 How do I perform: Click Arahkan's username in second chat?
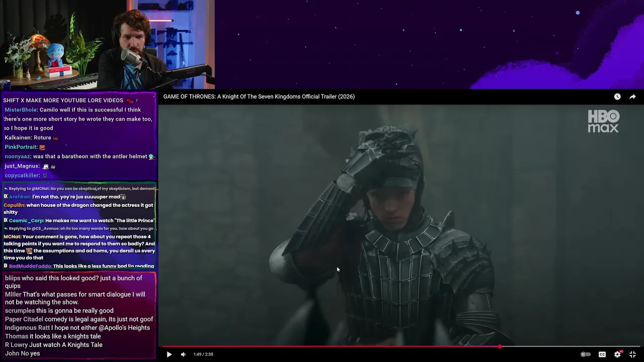[20, 197]
